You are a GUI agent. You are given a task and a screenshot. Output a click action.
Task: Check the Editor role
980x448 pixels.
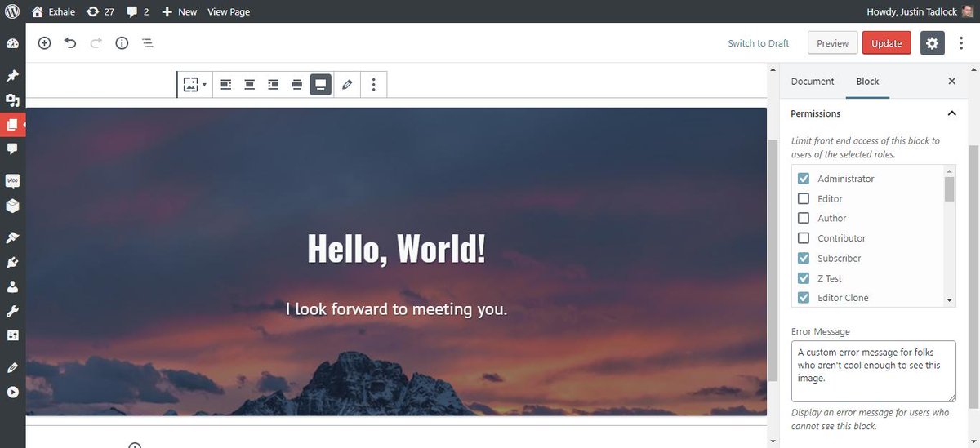(x=804, y=198)
